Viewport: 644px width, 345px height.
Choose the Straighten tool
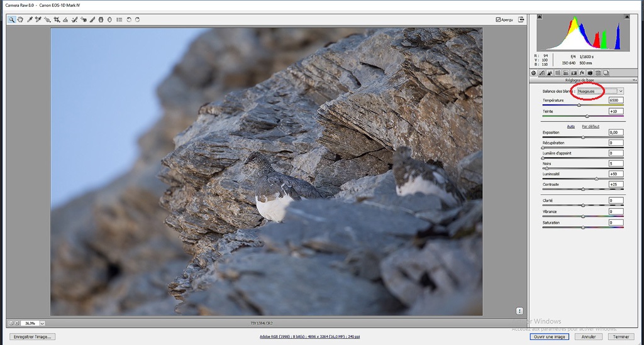click(65, 19)
